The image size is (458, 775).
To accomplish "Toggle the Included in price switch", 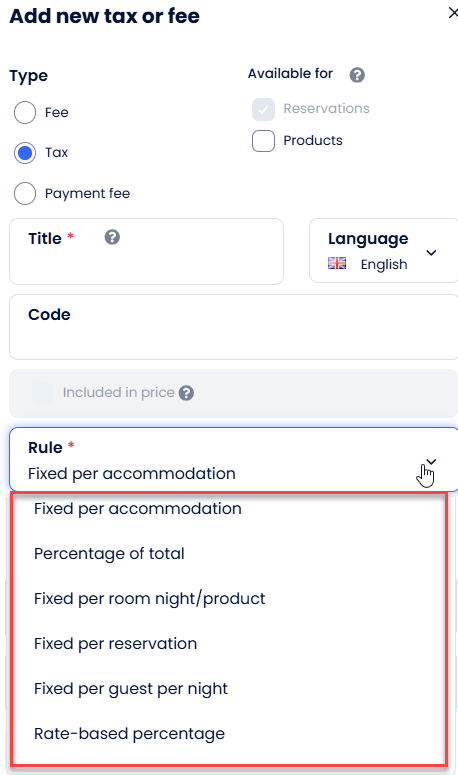I will (43, 393).
